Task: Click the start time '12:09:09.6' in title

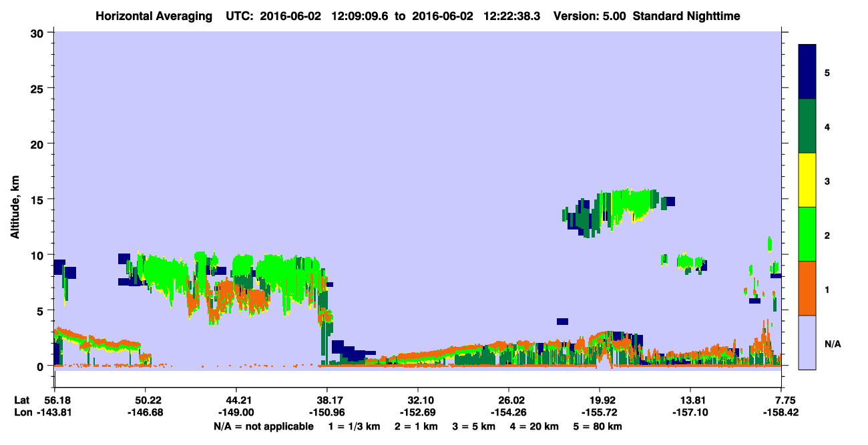Action: (361, 16)
